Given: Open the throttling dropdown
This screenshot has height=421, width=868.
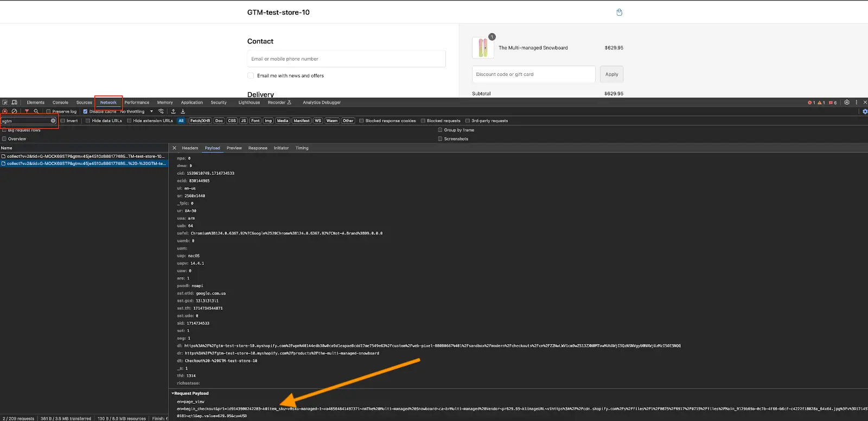Looking at the screenshot, I should 137,112.
